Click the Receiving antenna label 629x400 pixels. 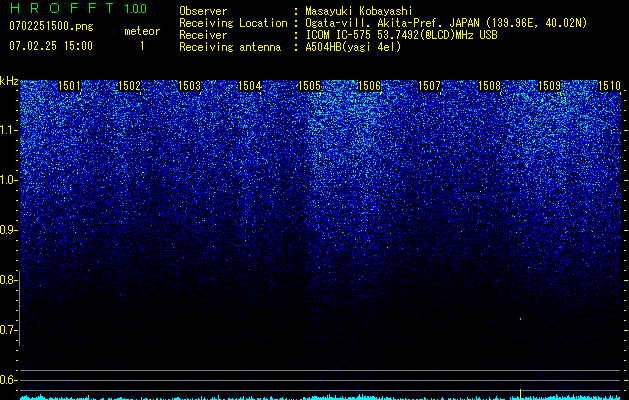(x=230, y=47)
